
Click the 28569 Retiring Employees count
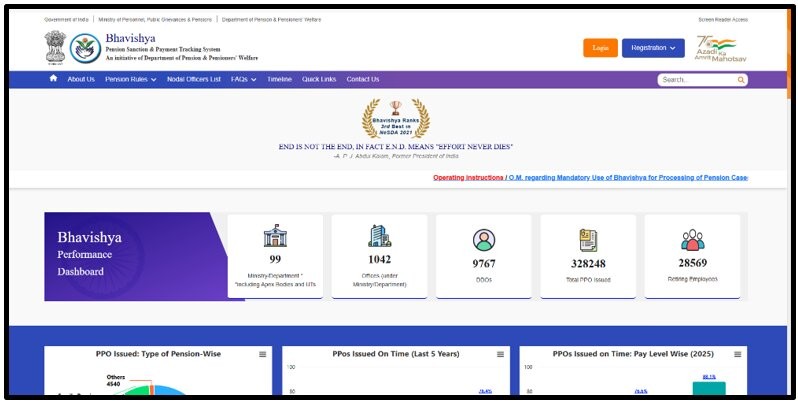click(x=693, y=263)
